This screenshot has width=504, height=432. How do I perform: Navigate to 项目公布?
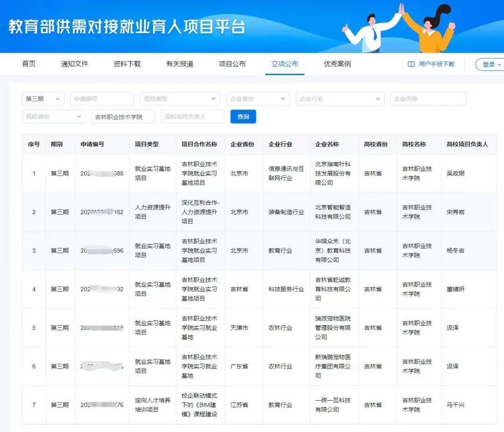(x=231, y=64)
